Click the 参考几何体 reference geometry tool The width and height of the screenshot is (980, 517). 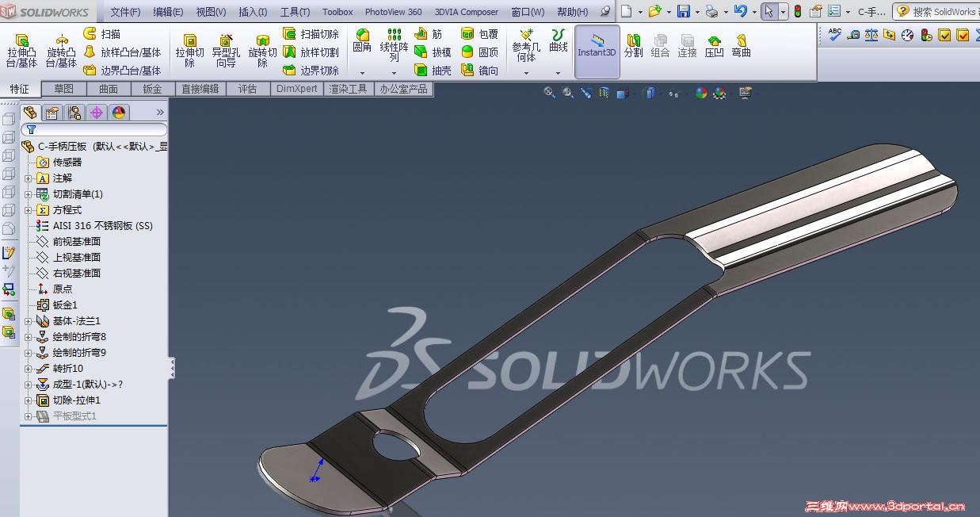526,45
